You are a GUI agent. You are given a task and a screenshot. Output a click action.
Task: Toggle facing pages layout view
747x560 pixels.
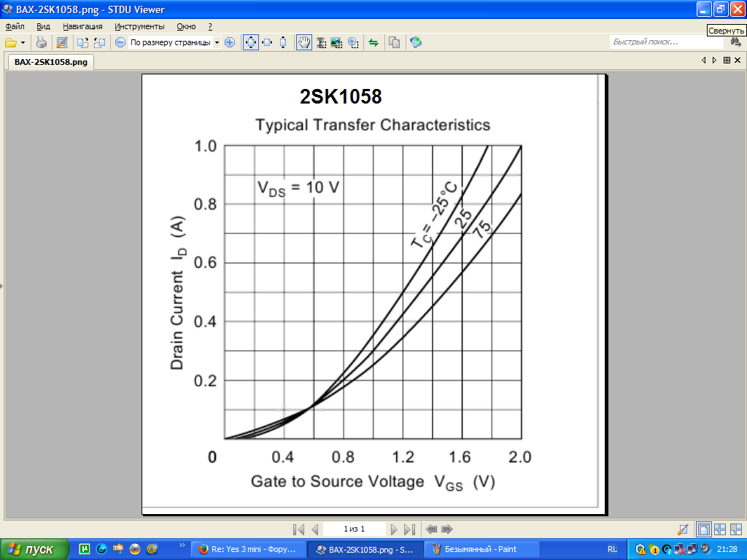point(720,529)
